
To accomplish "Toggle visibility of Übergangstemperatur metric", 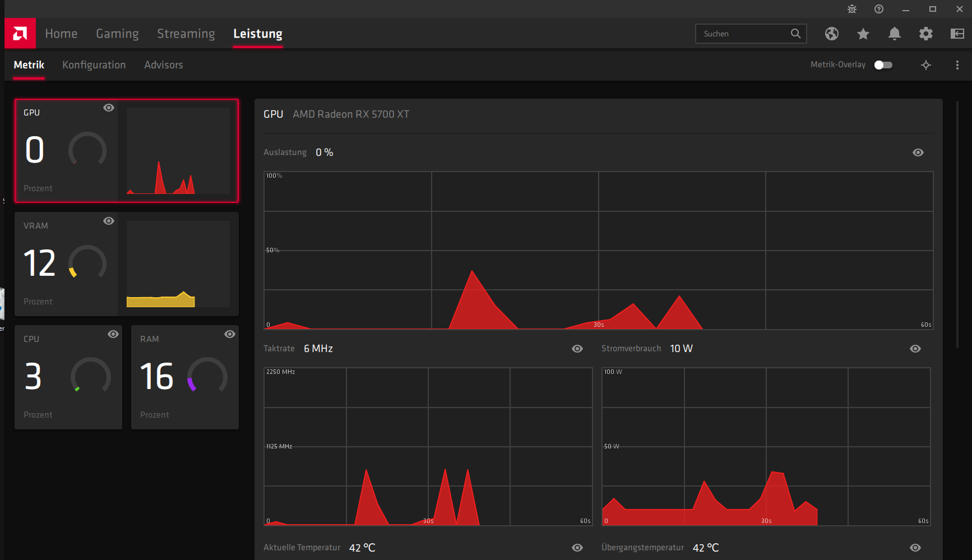I will click(915, 548).
